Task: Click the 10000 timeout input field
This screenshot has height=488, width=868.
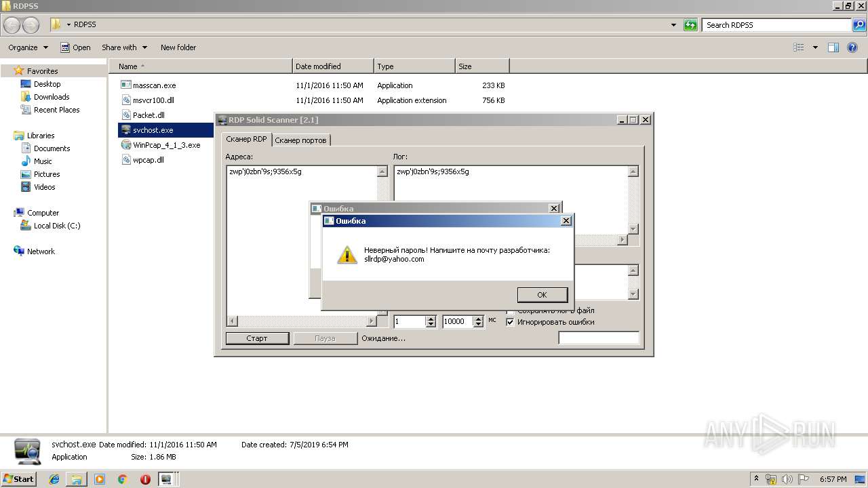Action: pos(458,321)
